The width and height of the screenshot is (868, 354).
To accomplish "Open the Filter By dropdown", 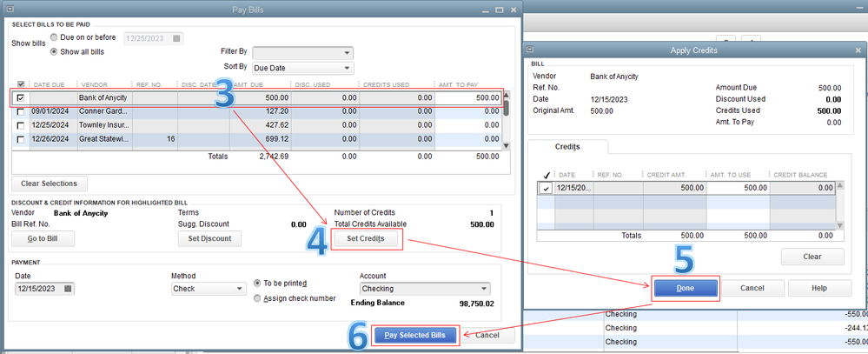I will pos(303,53).
